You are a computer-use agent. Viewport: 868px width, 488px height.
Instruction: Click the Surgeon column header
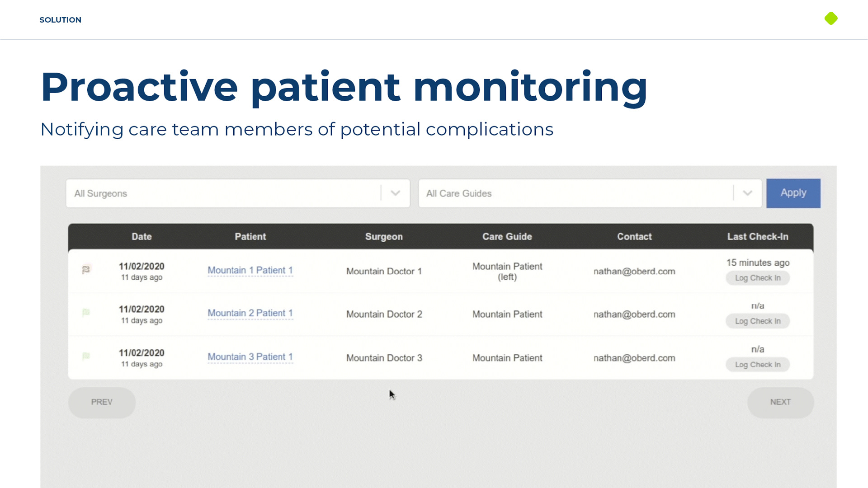pos(384,237)
